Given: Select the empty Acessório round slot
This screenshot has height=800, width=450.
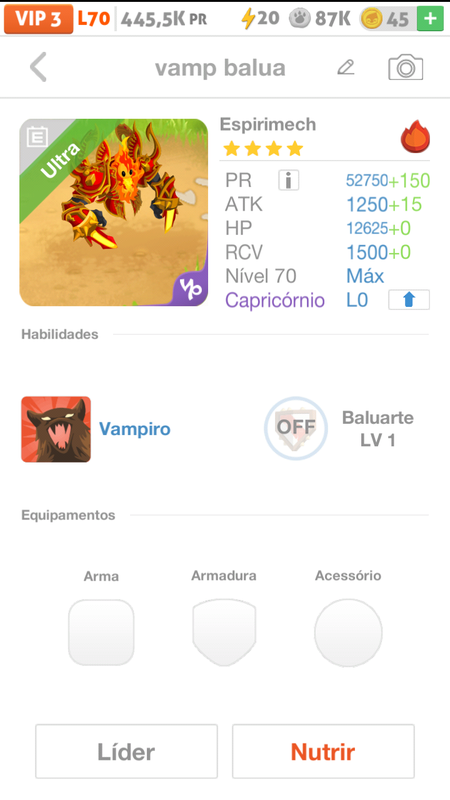Looking at the screenshot, I should tap(348, 632).
